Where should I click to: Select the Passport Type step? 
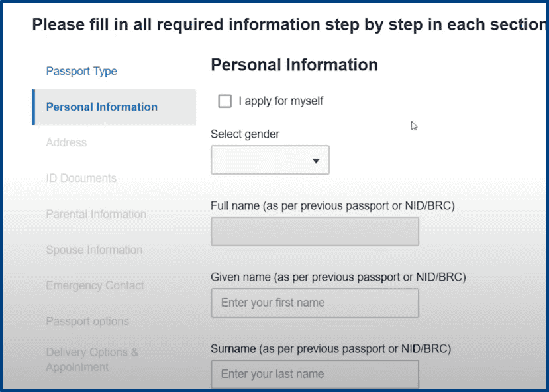point(81,71)
